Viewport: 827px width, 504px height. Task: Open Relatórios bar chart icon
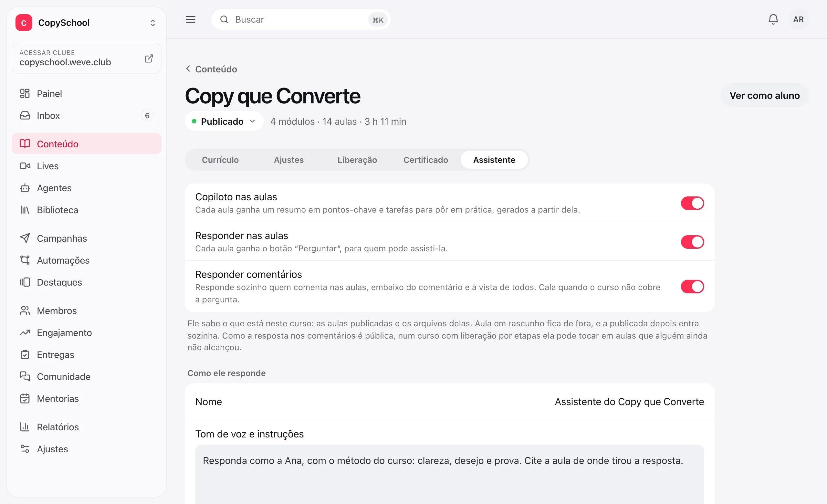(x=25, y=427)
